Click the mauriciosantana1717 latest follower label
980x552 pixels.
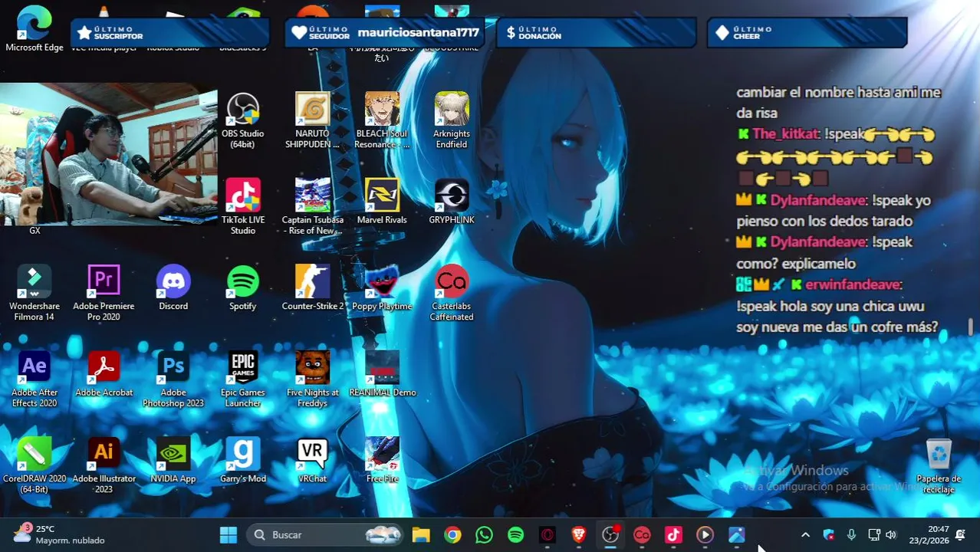point(418,32)
